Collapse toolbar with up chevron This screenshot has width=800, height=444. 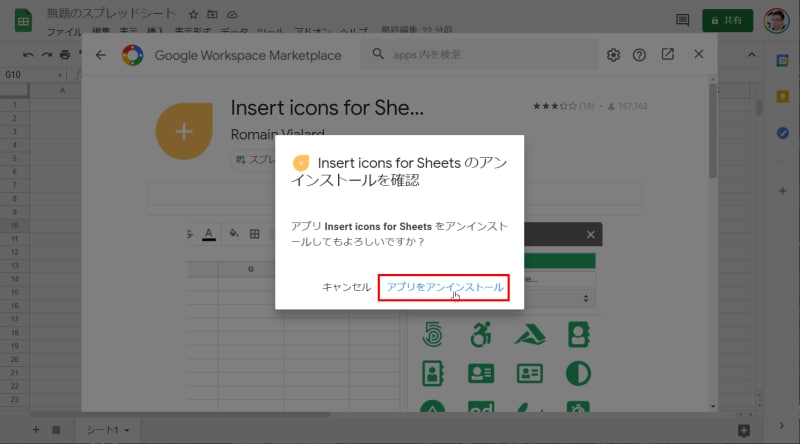pyautogui.click(x=752, y=55)
